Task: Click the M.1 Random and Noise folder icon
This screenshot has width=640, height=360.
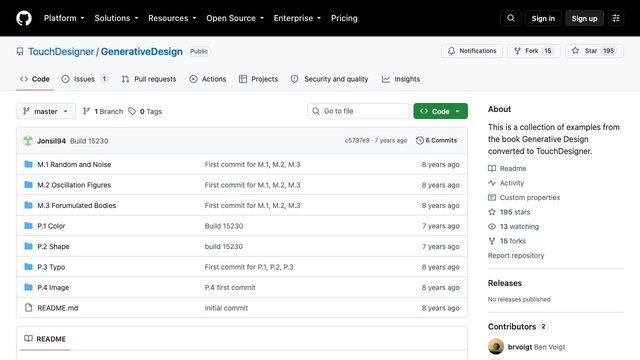Action: pyautogui.click(x=28, y=164)
